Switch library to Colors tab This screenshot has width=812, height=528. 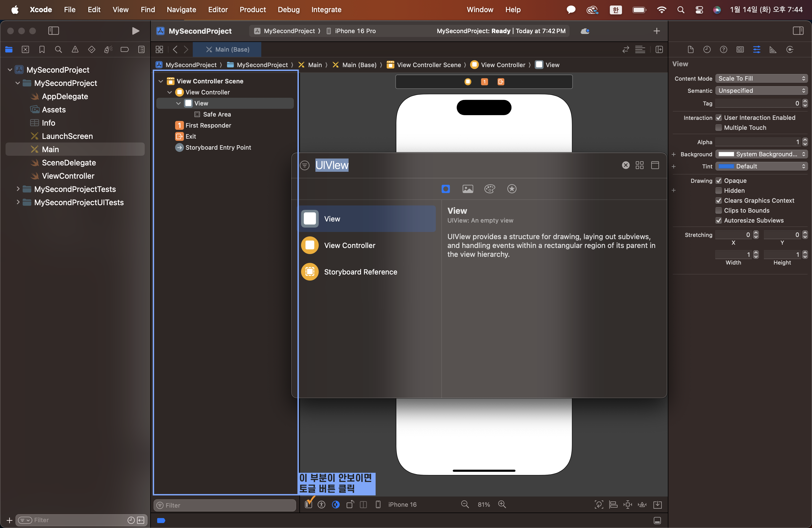[490, 189]
